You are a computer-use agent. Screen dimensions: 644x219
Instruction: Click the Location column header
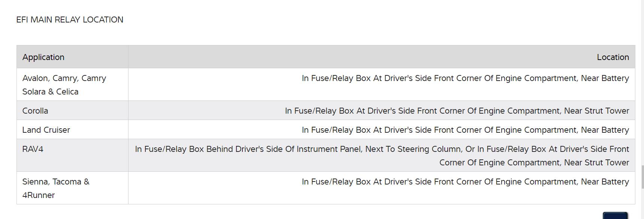613,57
